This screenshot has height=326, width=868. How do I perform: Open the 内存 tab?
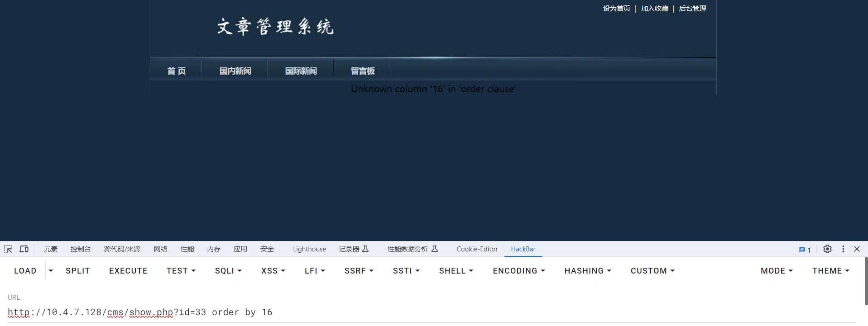click(214, 249)
